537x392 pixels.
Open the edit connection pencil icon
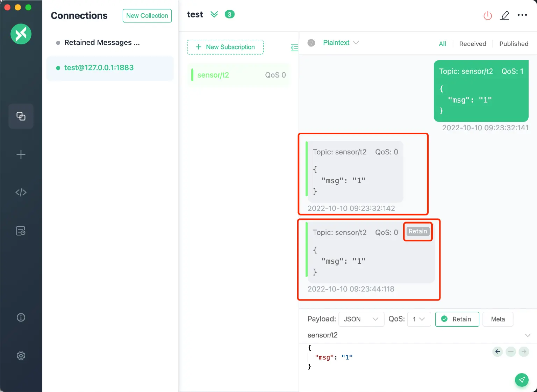coord(505,15)
